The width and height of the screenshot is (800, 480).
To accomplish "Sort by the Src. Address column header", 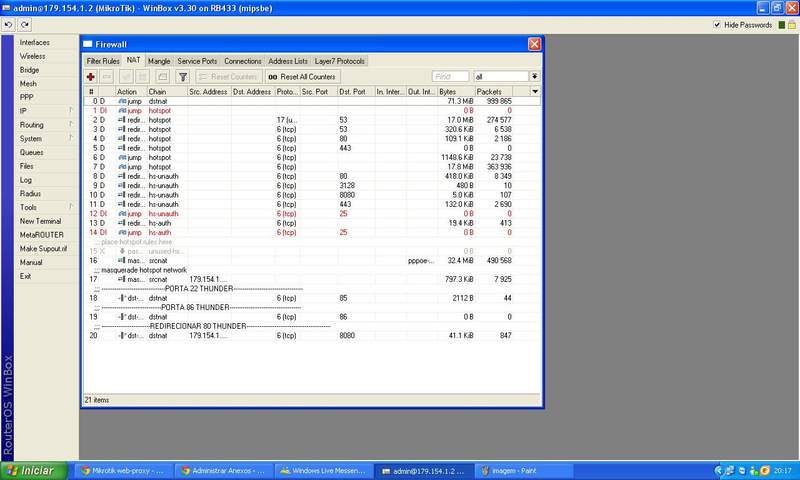I will [209, 91].
